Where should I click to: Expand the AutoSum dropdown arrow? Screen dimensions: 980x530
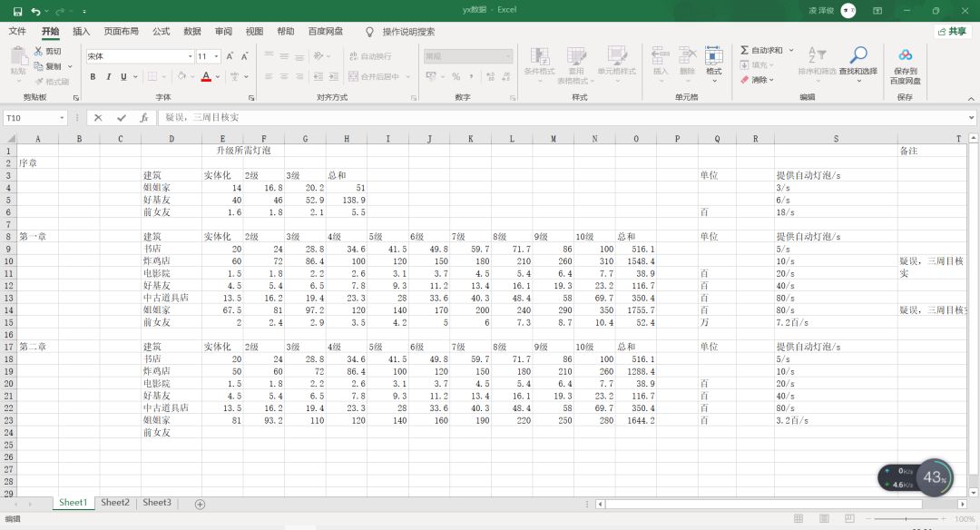point(791,50)
